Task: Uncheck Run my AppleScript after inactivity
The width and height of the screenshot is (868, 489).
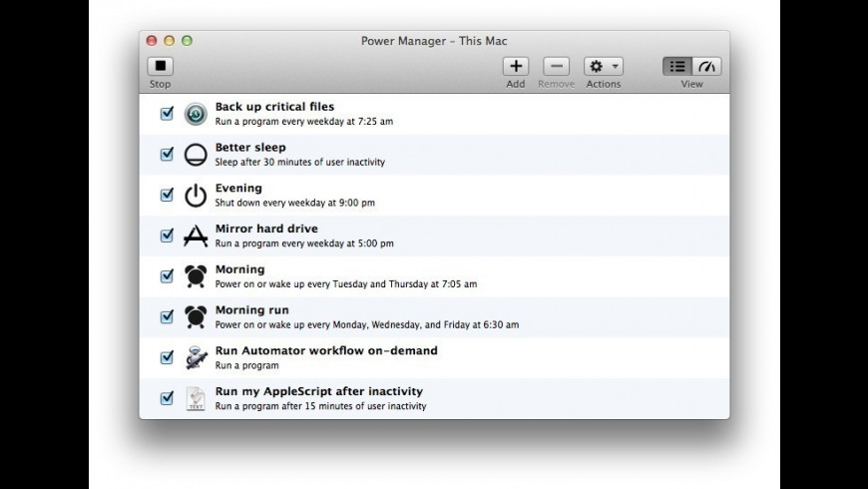Action: (x=167, y=398)
